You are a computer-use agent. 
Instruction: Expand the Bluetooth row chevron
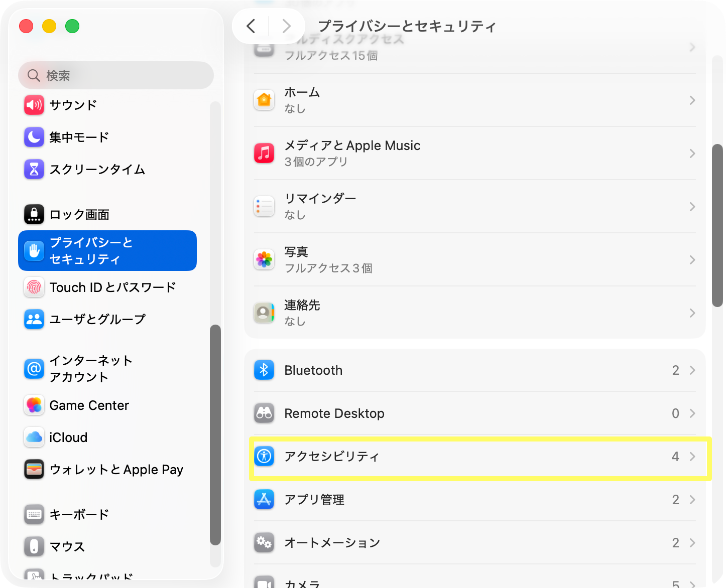(692, 370)
